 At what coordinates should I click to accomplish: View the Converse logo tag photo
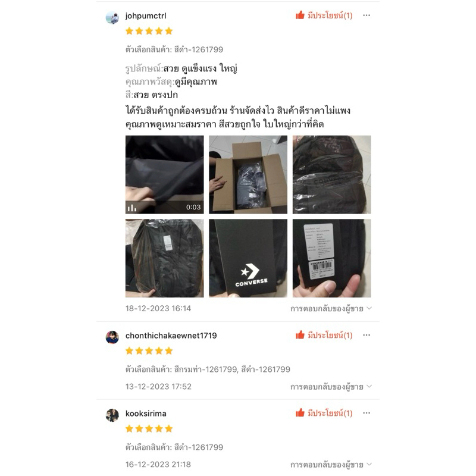(x=248, y=258)
